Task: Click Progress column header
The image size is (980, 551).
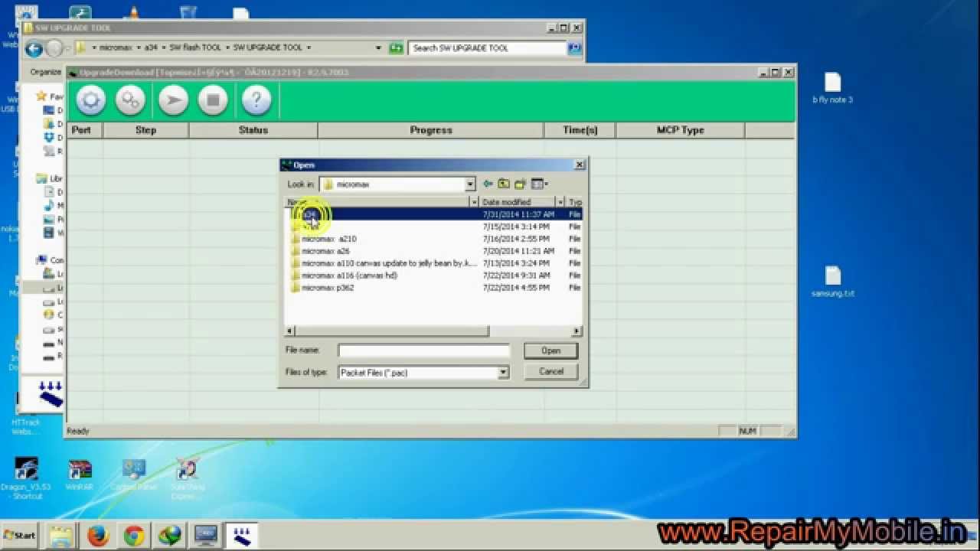Action: pos(431,130)
